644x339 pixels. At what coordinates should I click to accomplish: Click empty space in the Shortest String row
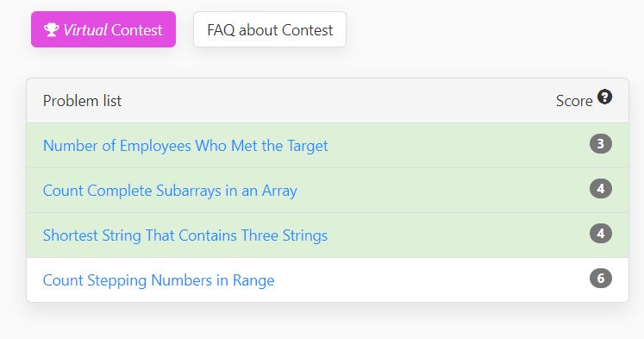(456, 235)
